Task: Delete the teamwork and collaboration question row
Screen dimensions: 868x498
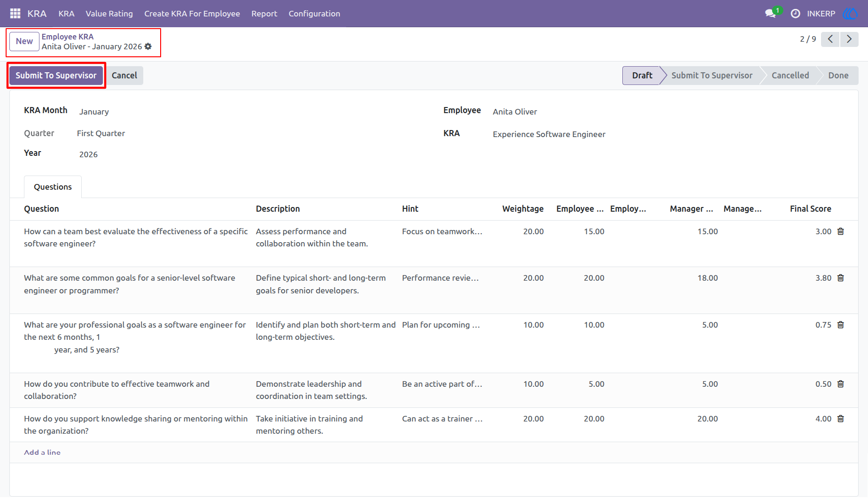Action: [x=841, y=384]
